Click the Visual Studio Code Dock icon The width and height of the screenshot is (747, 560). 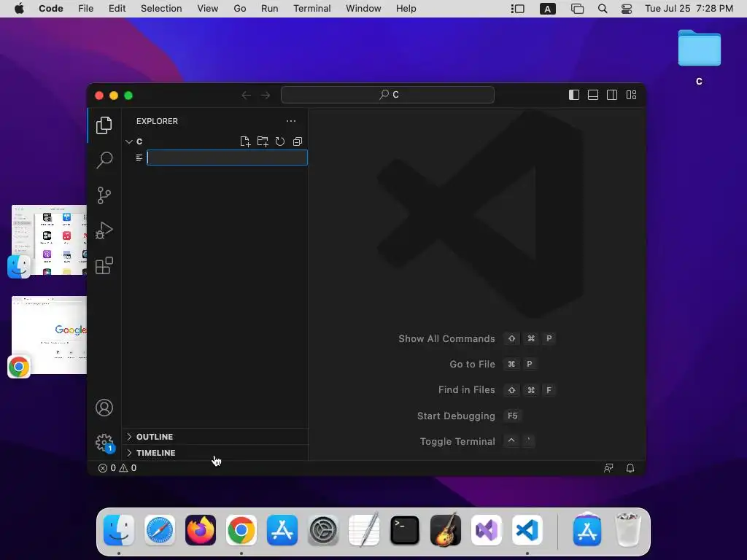click(527, 530)
